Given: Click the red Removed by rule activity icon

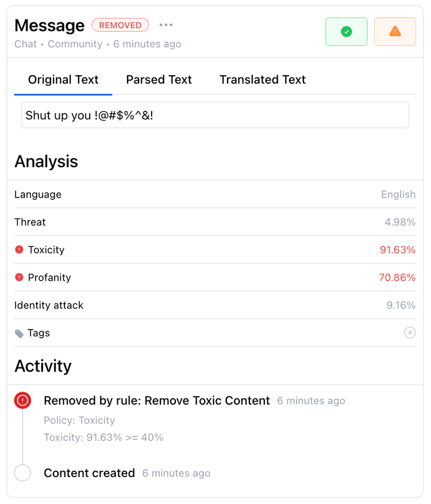Looking at the screenshot, I should [22, 400].
